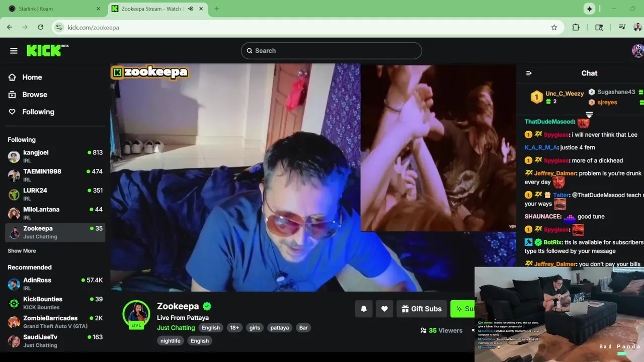Open user profile avatar menu
Viewport: 644px width, 362px height.
pos(637,51)
